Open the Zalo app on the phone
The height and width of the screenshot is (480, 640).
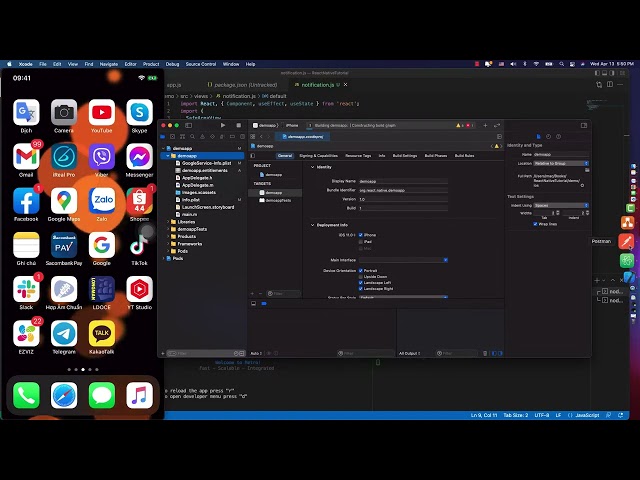click(102, 200)
